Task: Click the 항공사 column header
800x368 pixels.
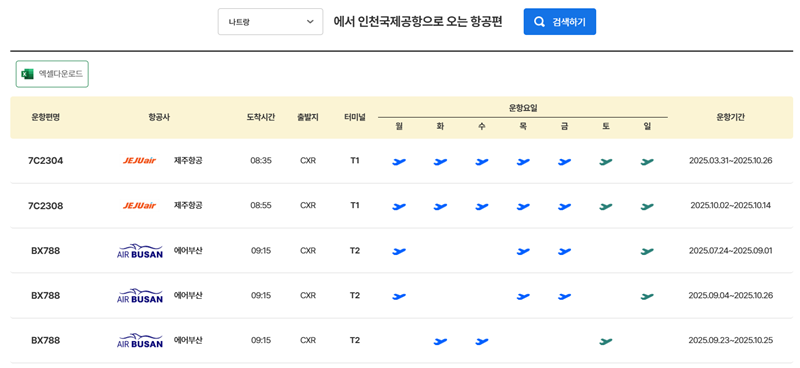Action: point(159,117)
